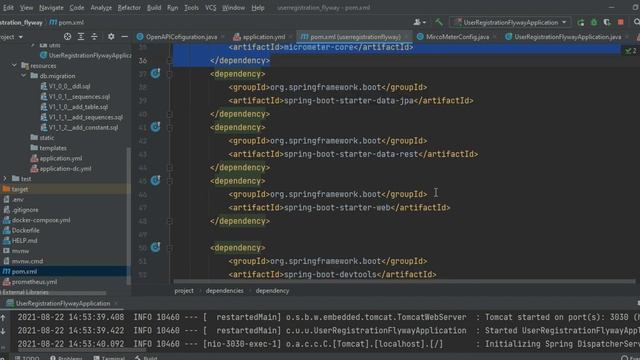The width and height of the screenshot is (640, 360).
Task: Open the user account icon dropdown
Action: pyautogui.click(x=419, y=22)
